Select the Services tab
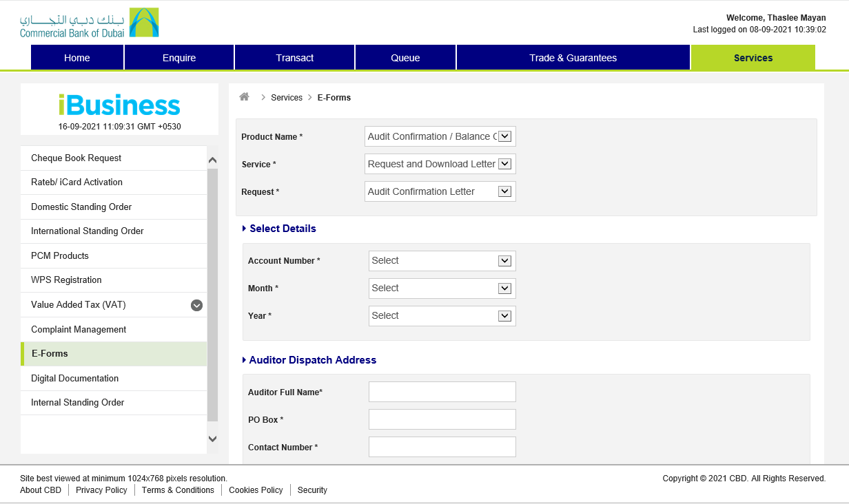 753,58
